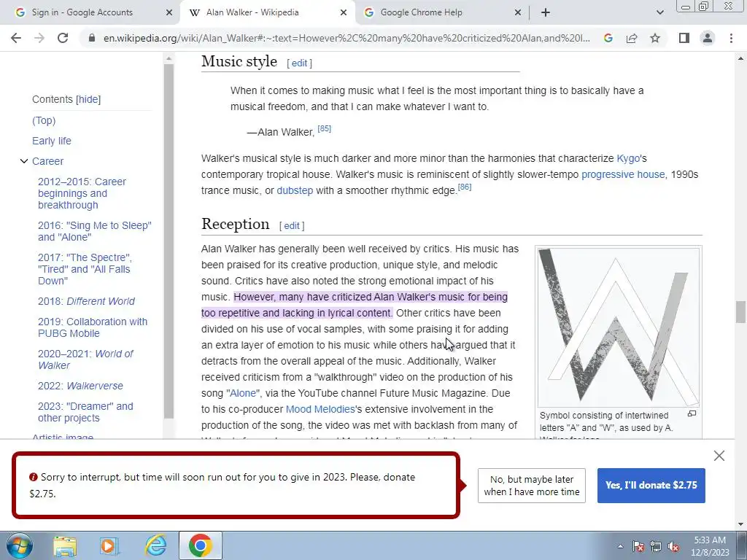Click the address bar URL
This screenshot has height=560, width=747.
point(347,38)
